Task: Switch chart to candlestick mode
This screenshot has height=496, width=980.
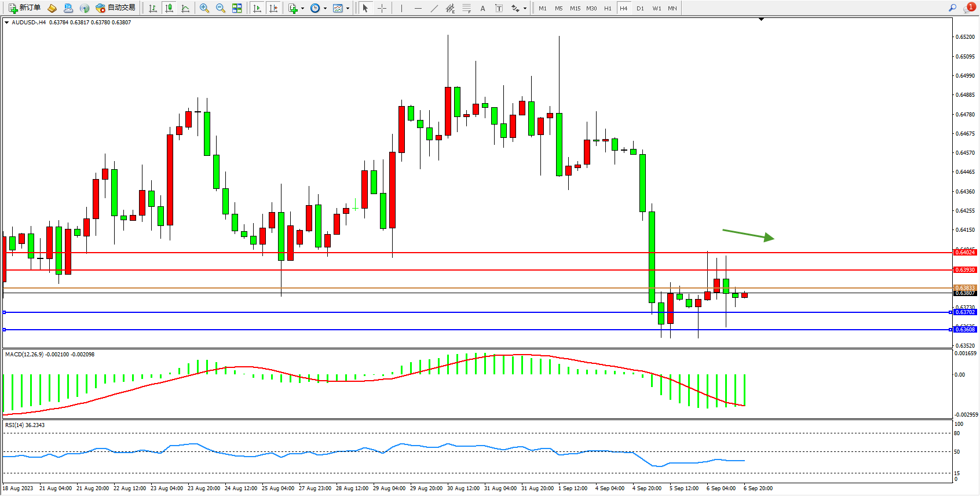Action: (x=169, y=8)
